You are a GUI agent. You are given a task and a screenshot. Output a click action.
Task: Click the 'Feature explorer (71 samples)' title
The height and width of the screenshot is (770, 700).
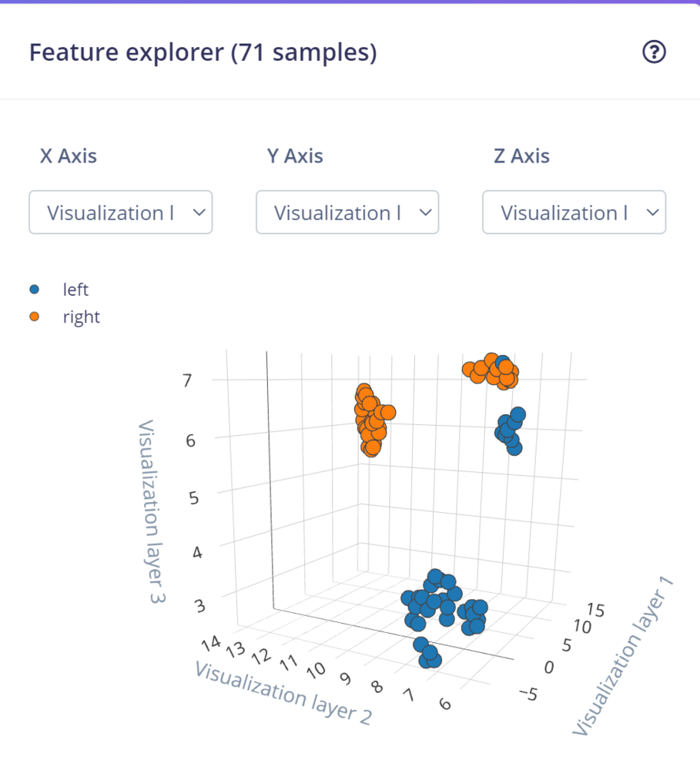pos(203,53)
